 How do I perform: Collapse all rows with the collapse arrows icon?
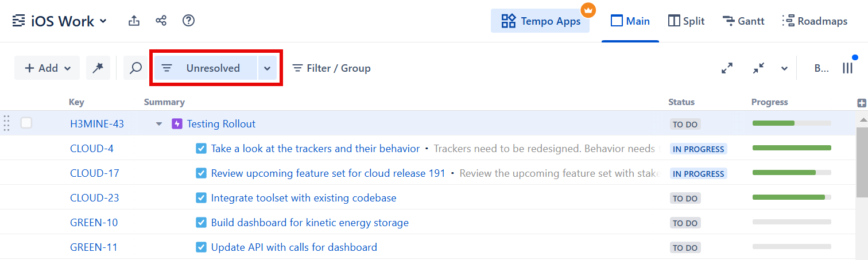[x=759, y=68]
